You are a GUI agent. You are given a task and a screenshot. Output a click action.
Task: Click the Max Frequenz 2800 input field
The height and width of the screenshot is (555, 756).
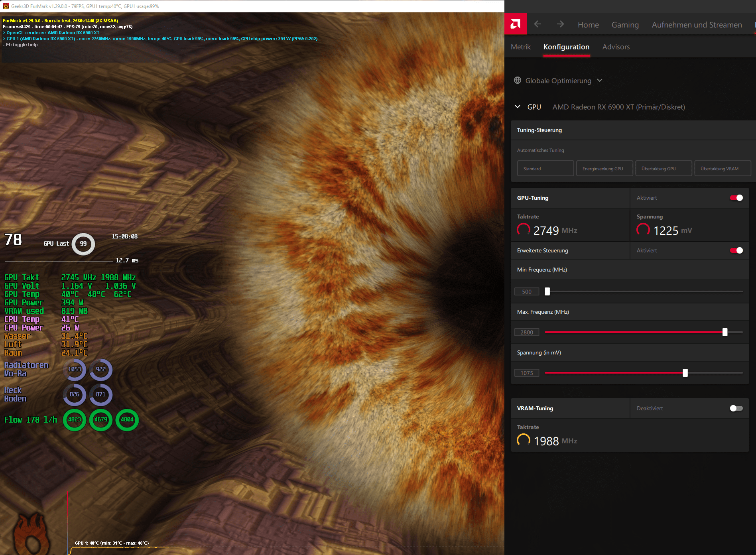527,332
